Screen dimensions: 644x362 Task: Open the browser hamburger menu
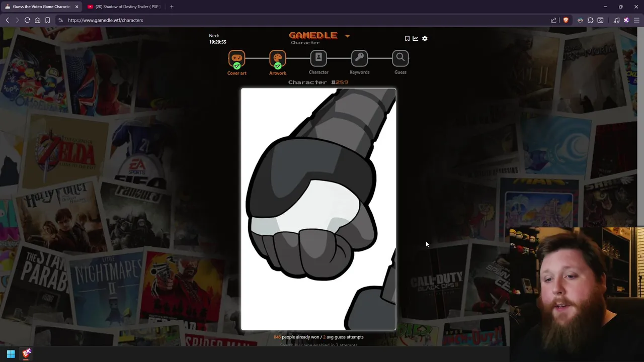point(636,20)
